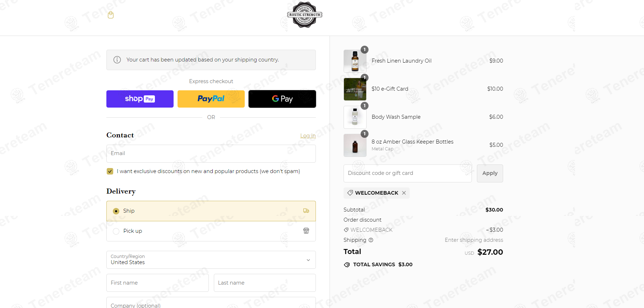This screenshot has width=644, height=308.
Task: Check out with Shop Pay
Action: 140,99
